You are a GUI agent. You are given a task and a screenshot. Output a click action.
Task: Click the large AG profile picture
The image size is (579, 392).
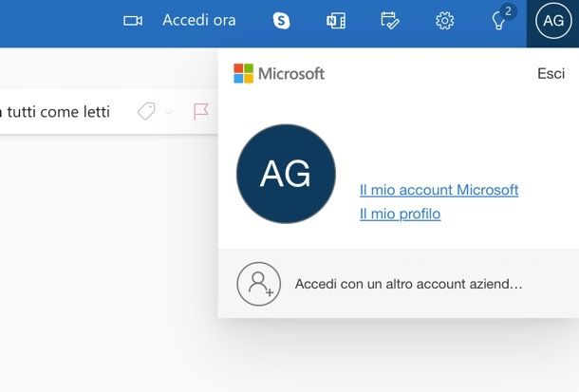click(x=286, y=174)
